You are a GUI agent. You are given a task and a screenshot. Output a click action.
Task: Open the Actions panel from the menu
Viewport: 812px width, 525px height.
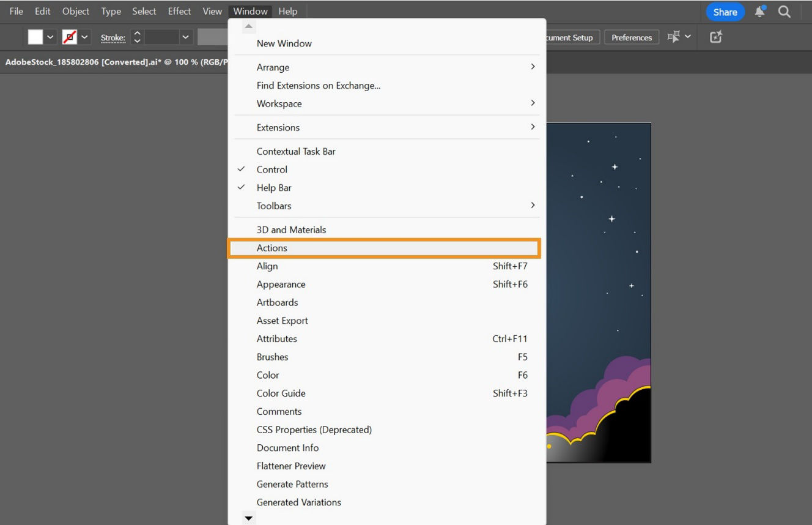(x=271, y=248)
